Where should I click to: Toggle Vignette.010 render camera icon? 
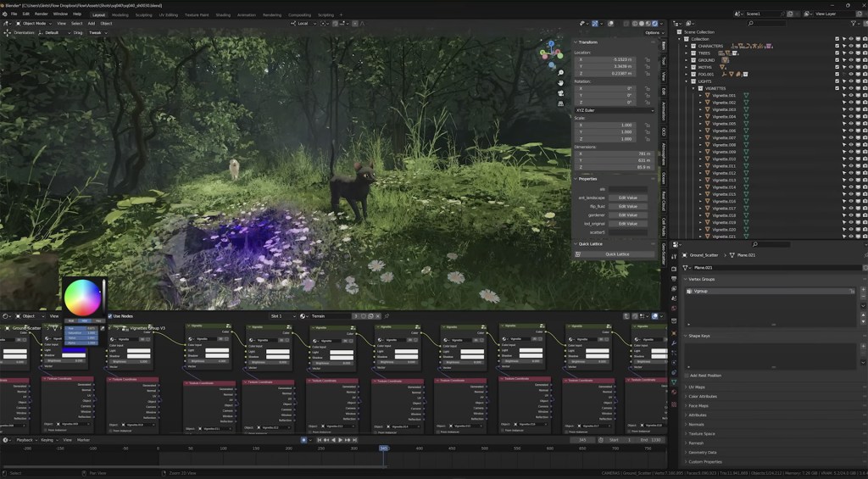tap(865, 159)
